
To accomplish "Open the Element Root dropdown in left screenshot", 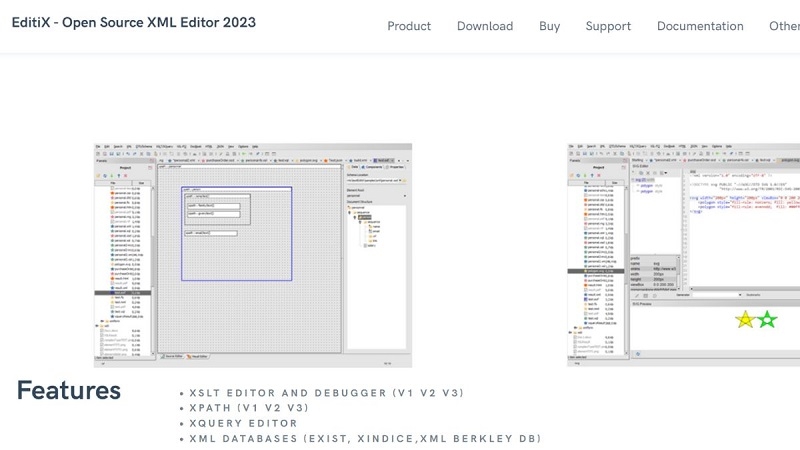I will coord(375,194).
